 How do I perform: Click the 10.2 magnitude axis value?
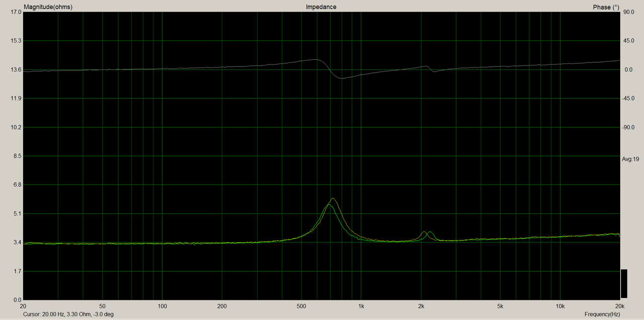tap(16, 127)
